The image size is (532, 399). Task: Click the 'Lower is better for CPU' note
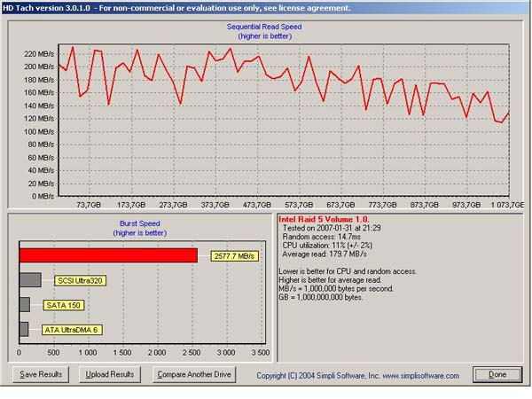tap(348, 271)
